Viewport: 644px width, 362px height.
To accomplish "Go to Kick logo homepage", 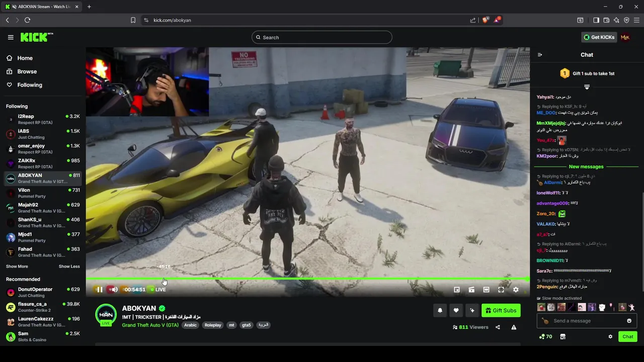I will [x=37, y=37].
